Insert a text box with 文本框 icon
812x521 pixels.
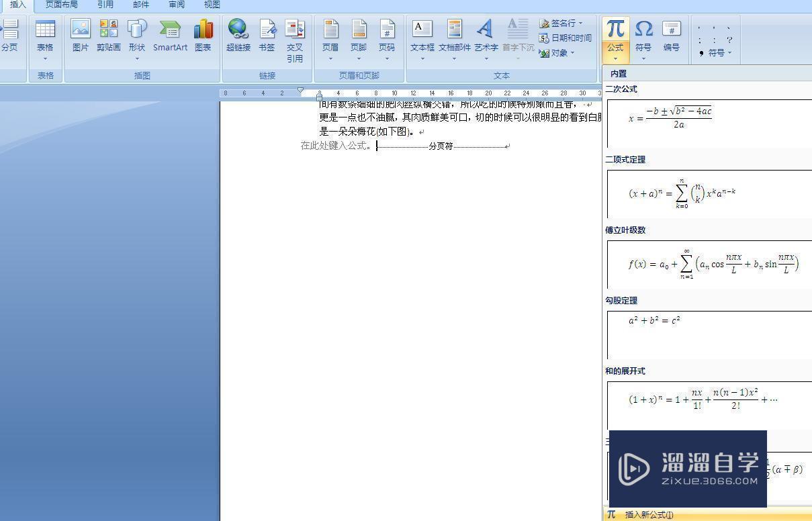pyautogui.click(x=421, y=35)
